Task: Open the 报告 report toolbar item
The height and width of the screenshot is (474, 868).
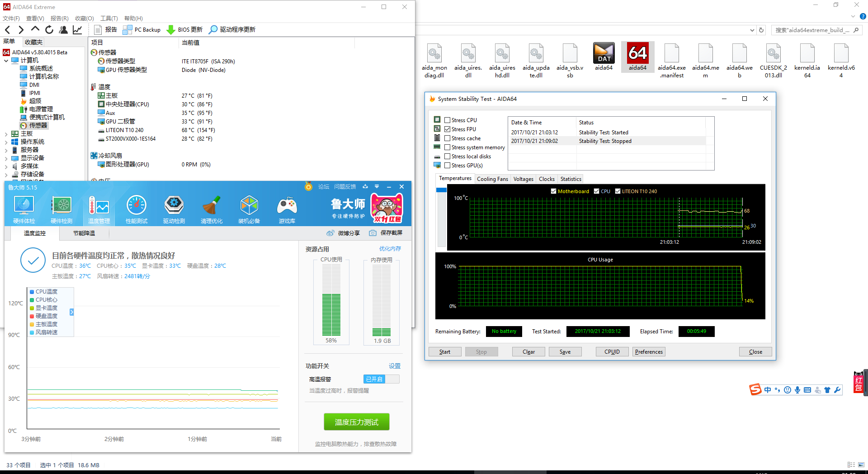Action: pos(105,30)
